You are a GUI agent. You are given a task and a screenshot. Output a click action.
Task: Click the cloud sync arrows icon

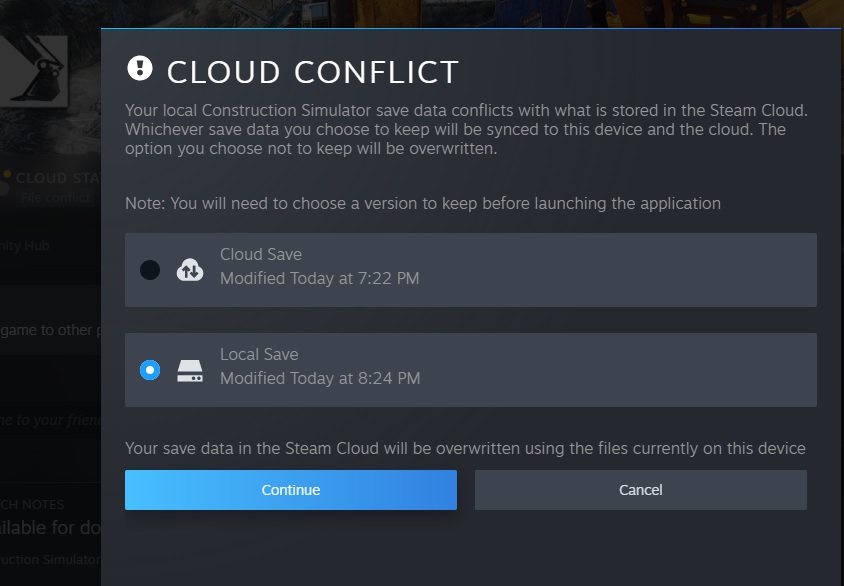point(190,270)
